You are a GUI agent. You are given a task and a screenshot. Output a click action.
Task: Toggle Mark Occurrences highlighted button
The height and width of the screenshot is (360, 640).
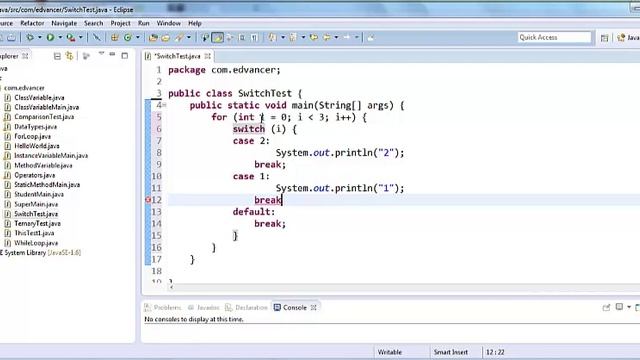218,38
